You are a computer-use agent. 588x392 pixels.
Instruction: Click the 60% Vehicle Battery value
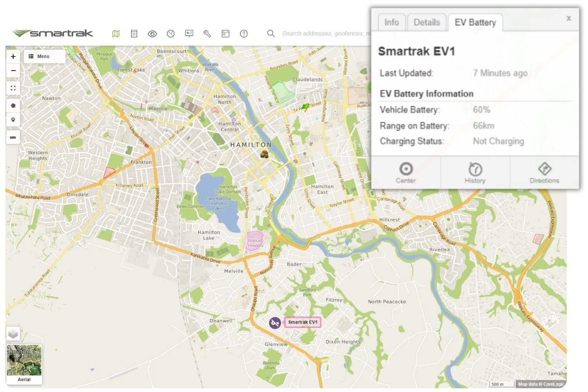[x=482, y=110]
